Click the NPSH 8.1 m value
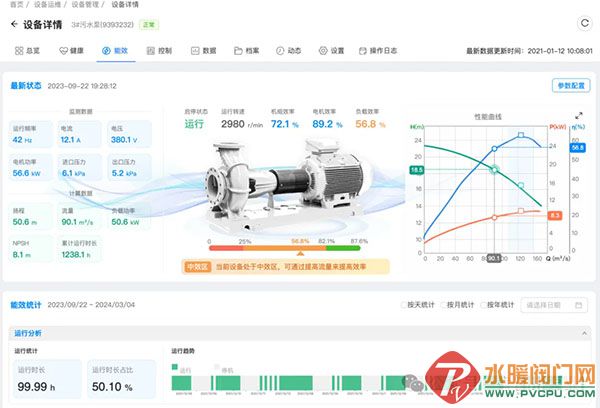The image size is (600, 408). pyautogui.click(x=22, y=255)
